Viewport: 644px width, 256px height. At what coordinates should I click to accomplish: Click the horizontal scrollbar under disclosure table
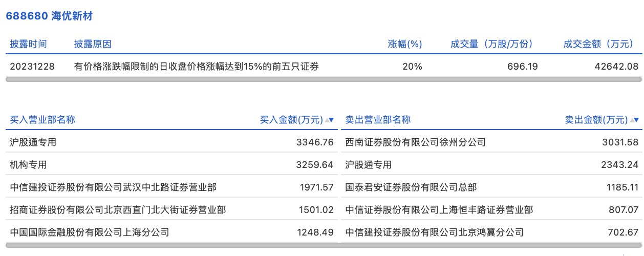[324, 79]
